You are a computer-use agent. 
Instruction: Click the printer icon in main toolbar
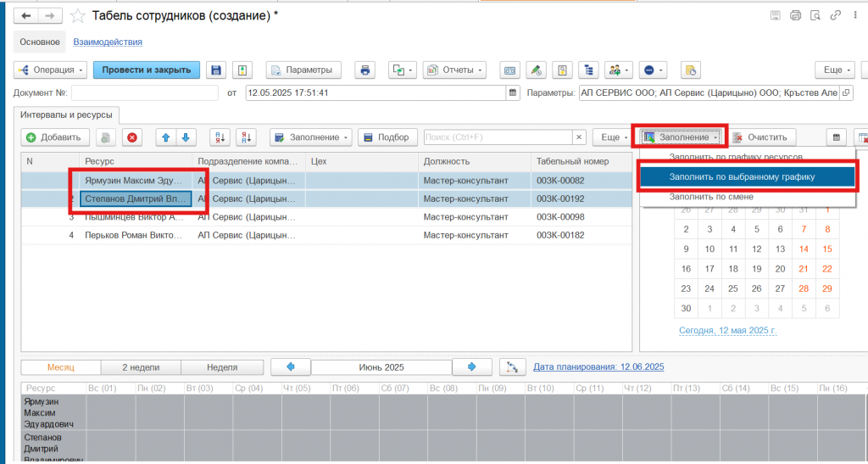(364, 70)
